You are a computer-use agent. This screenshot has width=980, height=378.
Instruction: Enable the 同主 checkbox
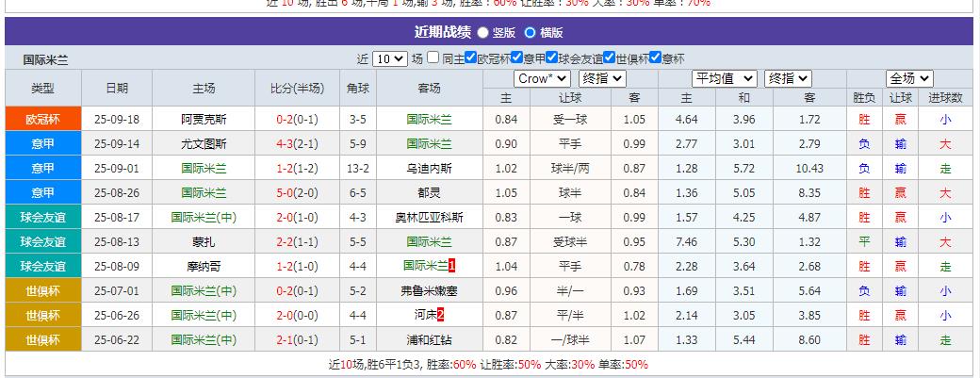coord(434,58)
